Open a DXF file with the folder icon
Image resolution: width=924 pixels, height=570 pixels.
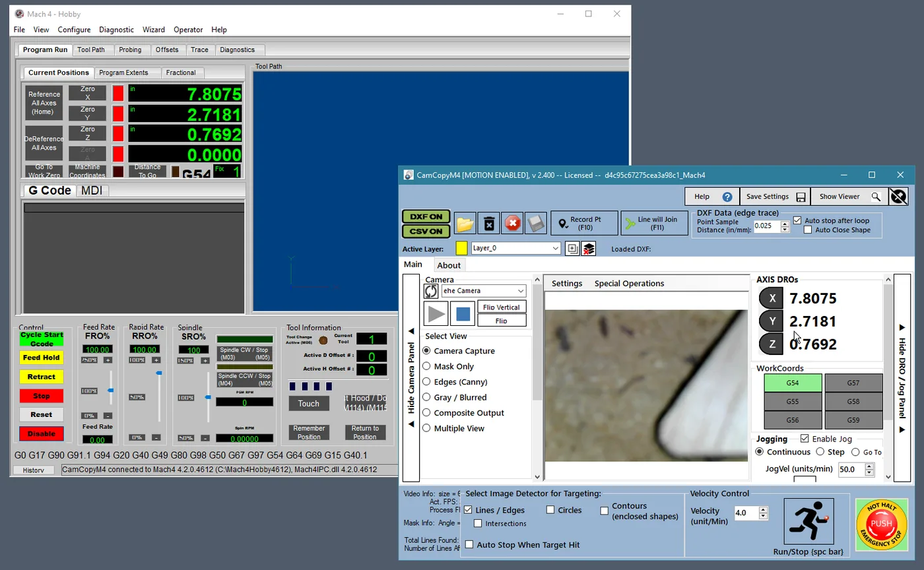click(465, 224)
